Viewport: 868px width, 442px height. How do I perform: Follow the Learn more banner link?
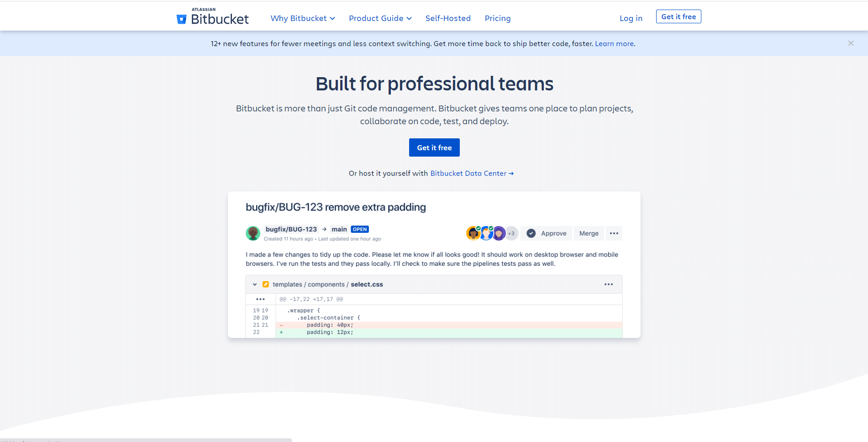[x=614, y=44]
